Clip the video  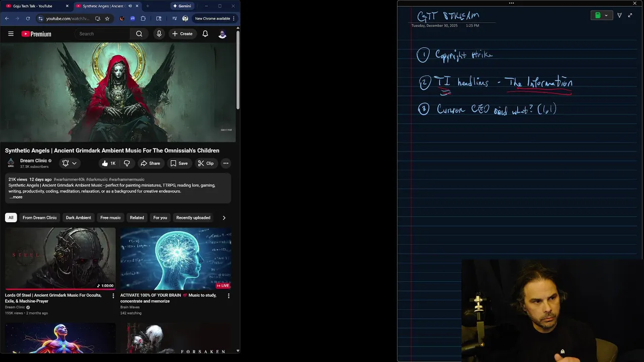coord(206,163)
